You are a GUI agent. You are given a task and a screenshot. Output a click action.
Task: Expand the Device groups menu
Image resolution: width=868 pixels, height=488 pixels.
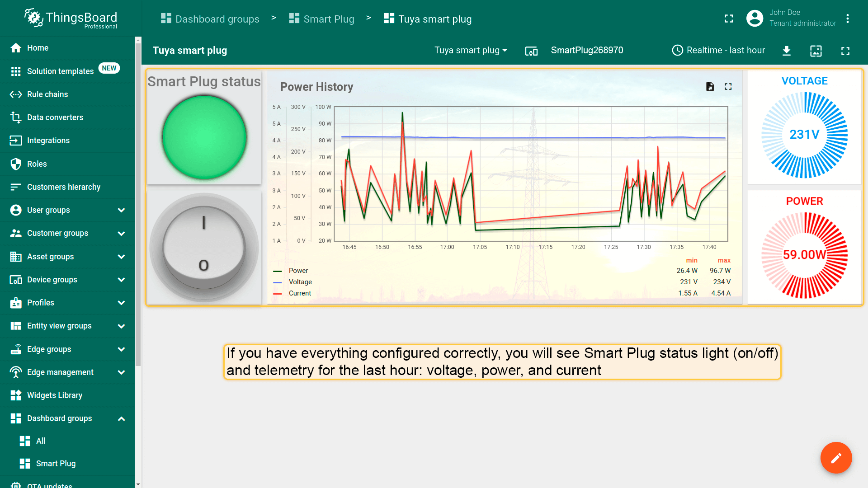(x=121, y=280)
